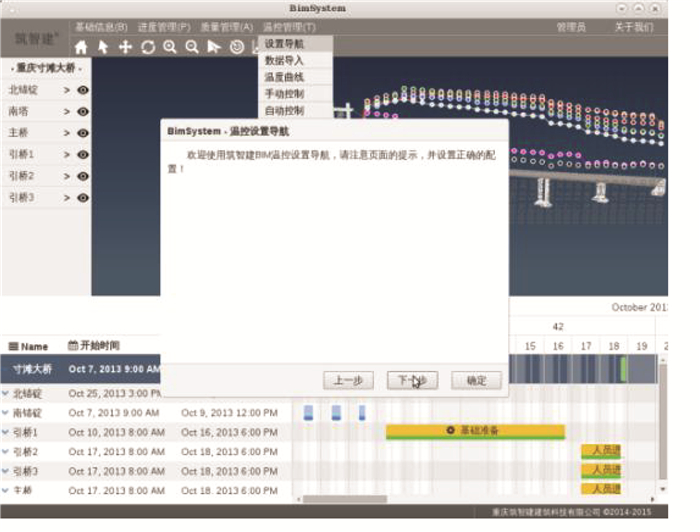The height and width of the screenshot is (532, 700).
Task: Click the 上一步 button
Action: 349,381
